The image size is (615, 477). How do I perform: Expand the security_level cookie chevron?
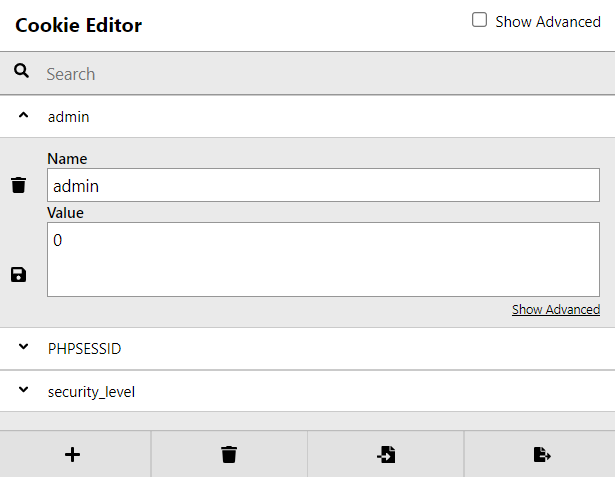(24, 390)
